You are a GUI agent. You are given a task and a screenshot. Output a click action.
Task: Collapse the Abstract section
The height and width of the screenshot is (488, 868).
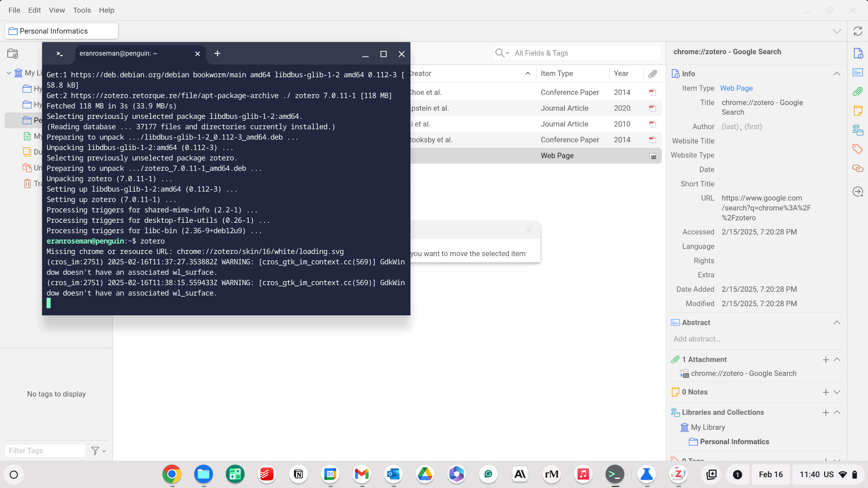pyautogui.click(x=837, y=323)
